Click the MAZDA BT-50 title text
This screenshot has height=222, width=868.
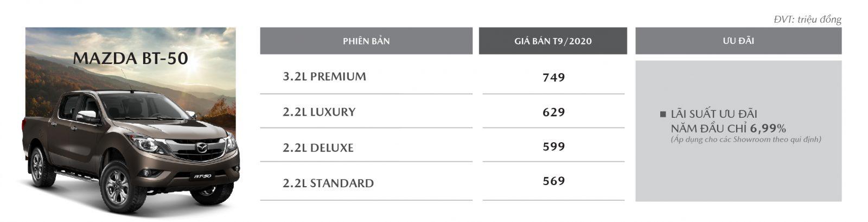tap(130, 59)
